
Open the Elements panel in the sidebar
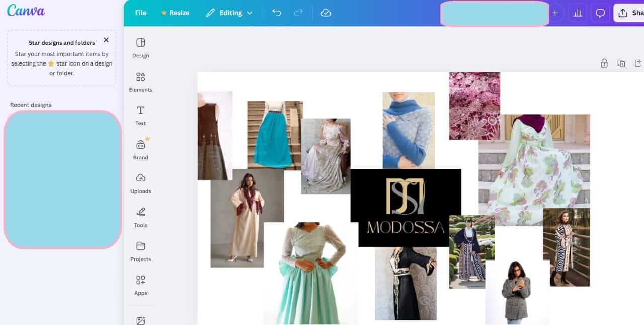tap(140, 82)
